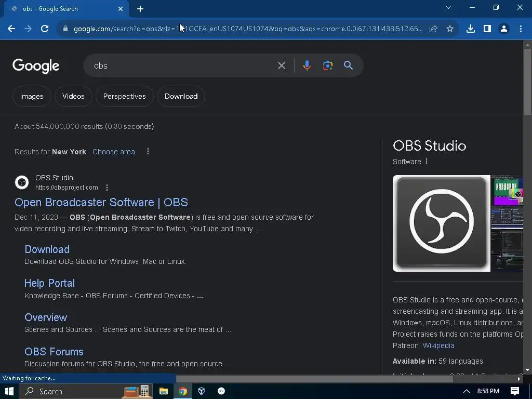Open the Download sitelink
Image resolution: width=532 pixels, height=399 pixels.
click(x=47, y=249)
